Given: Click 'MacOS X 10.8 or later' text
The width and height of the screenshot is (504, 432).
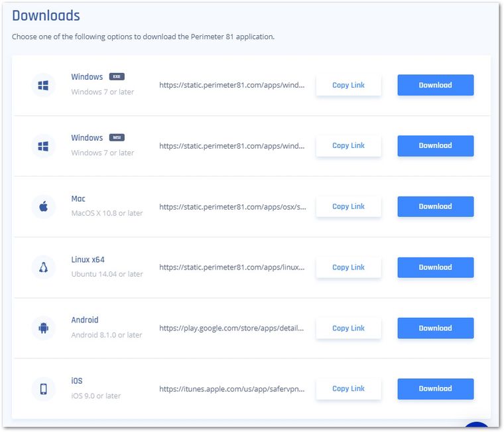Looking at the screenshot, I should 107,213.
